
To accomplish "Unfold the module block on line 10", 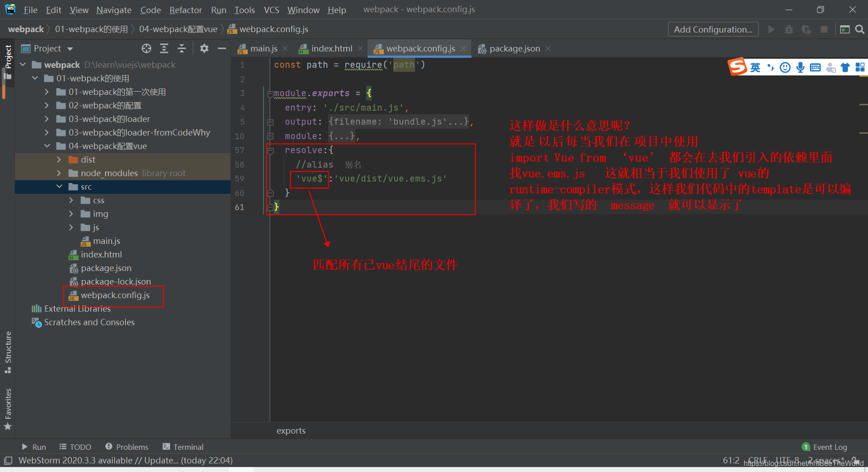I will pos(270,136).
